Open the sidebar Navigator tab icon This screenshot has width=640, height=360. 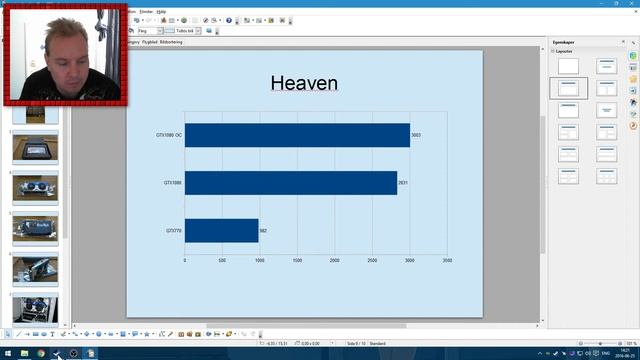(x=633, y=126)
